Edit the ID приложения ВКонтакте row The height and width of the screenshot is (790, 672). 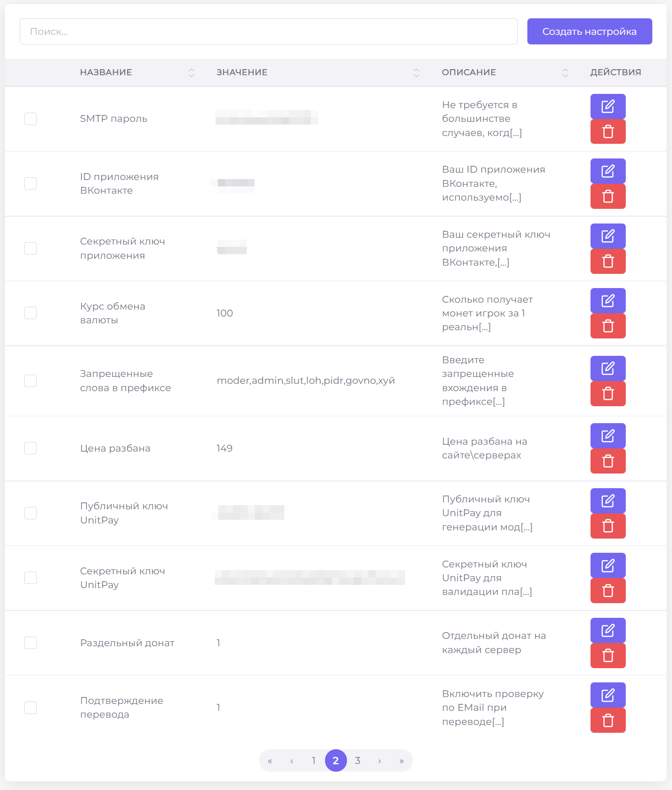click(x=608, y=171)
